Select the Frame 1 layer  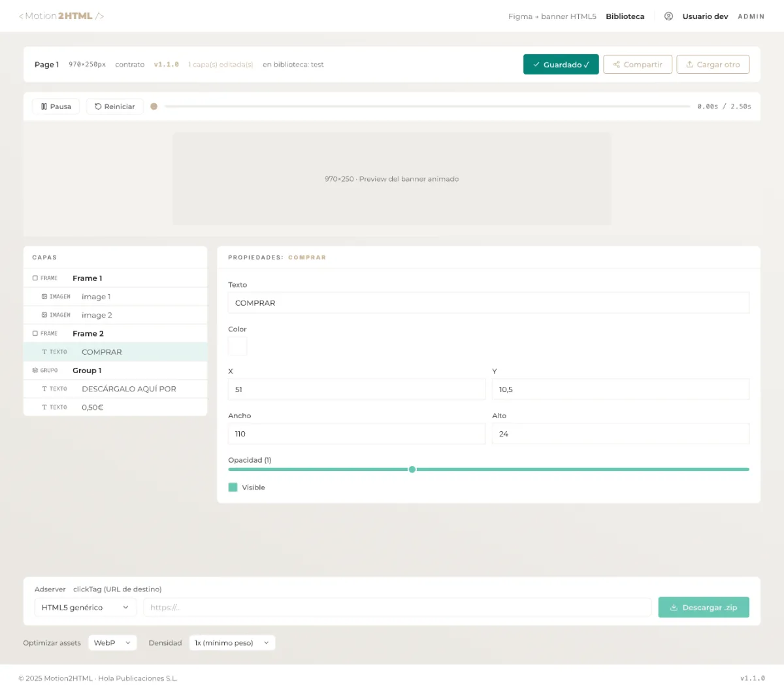pyautogui.click(x=115, y=278)
